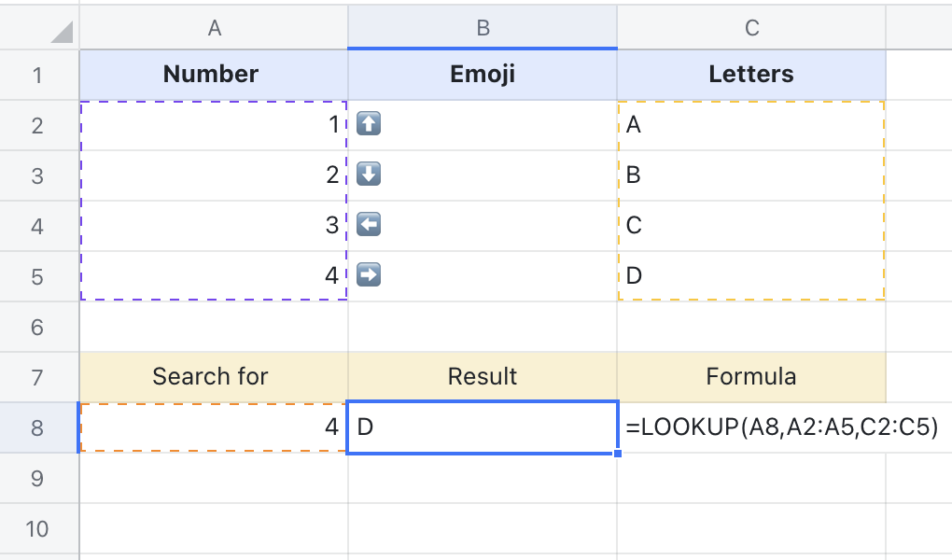This screenshot has height=560, width=952.
Task: Select the Emoji header cell
Action: (x=482, y=74)
